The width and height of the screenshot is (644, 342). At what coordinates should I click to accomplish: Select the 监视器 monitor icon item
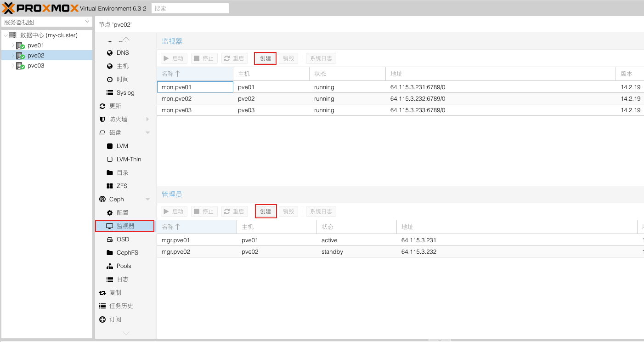pos(109,226)
